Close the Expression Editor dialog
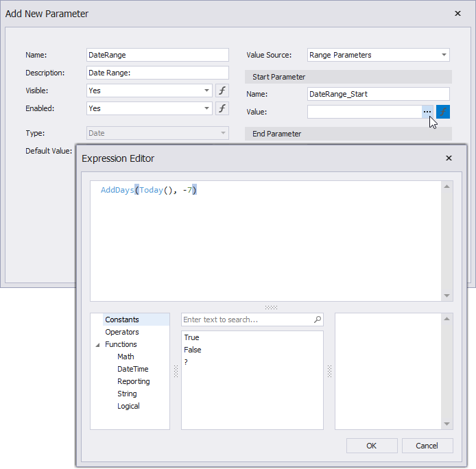Screen dimensions: 476x469 [449, 158]
